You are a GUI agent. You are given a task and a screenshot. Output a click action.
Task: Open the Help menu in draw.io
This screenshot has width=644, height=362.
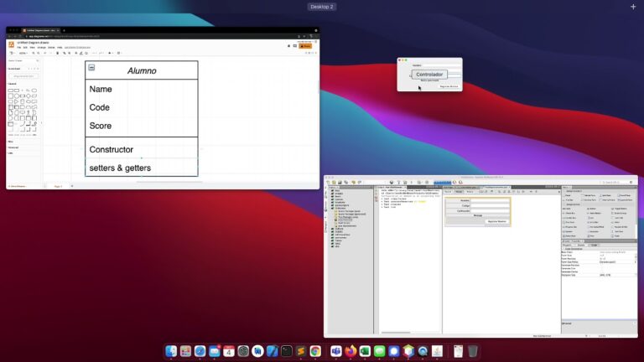[60, 48]
